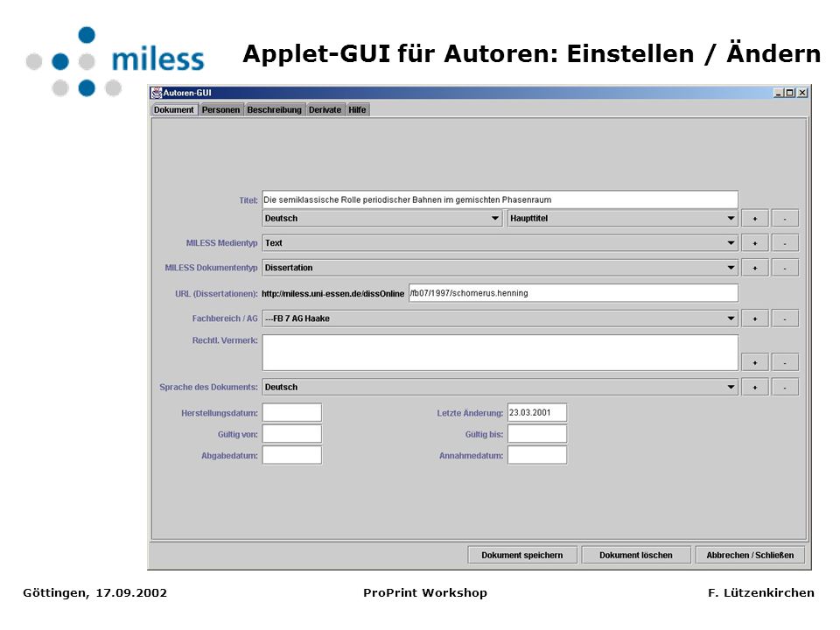Remove the Medientyp entry with minus
This screenshot has width=840, height=630.
coord(785,243)
